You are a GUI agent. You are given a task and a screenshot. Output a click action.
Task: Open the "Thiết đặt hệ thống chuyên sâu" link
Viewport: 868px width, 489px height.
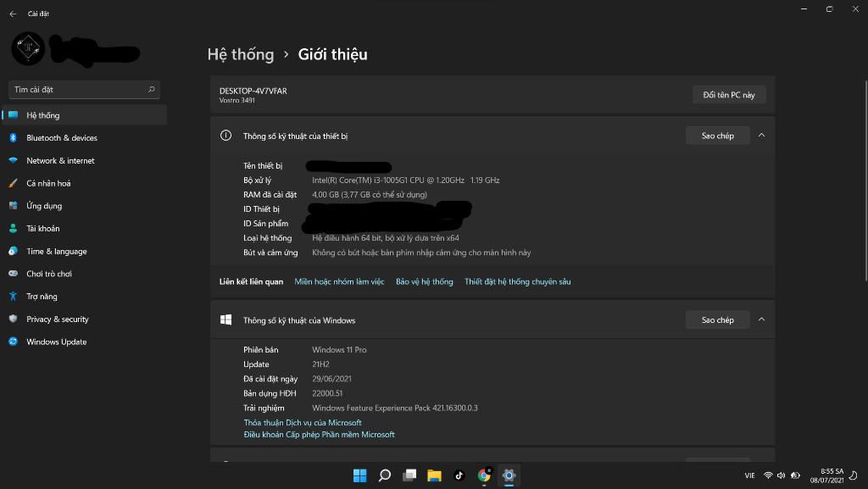click(518, 281)
